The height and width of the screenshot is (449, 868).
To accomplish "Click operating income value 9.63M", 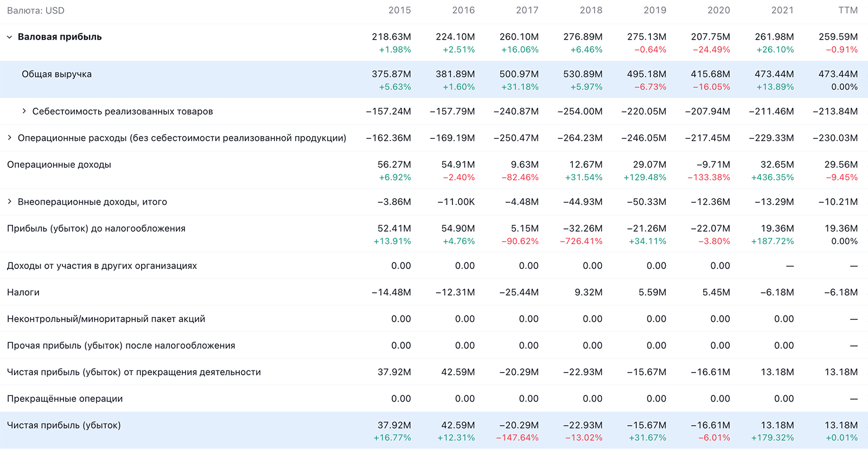I will [x=525, y=164].
